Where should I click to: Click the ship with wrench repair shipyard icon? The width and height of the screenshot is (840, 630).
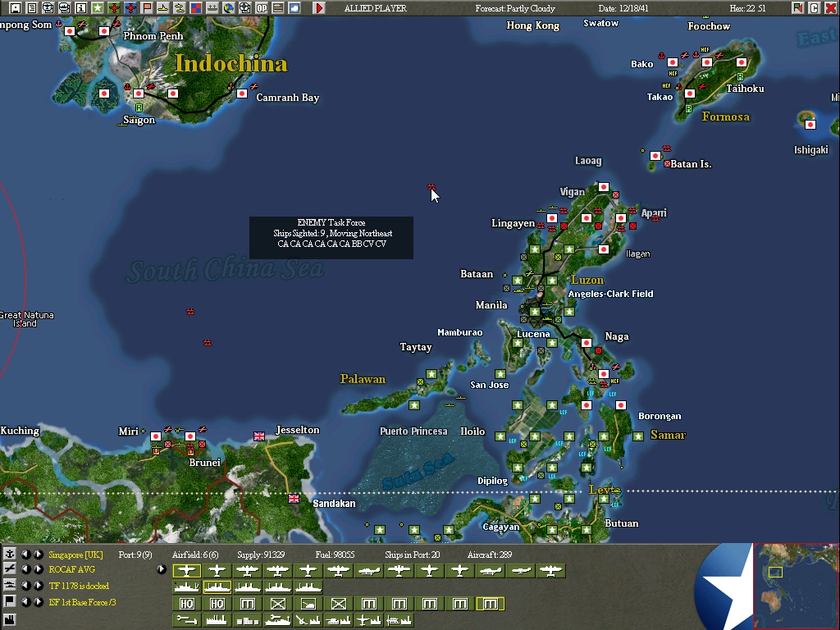(x=277, y=620)
